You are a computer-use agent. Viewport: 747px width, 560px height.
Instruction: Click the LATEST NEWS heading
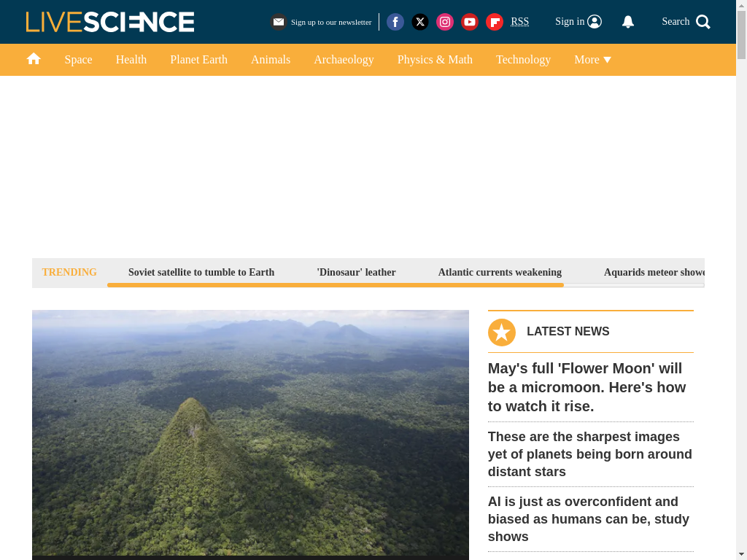pos(568,332)
